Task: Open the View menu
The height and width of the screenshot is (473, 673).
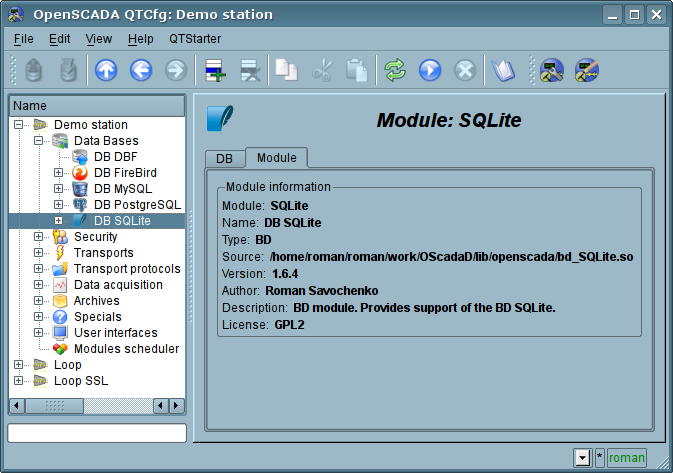Action: (99, 39)
